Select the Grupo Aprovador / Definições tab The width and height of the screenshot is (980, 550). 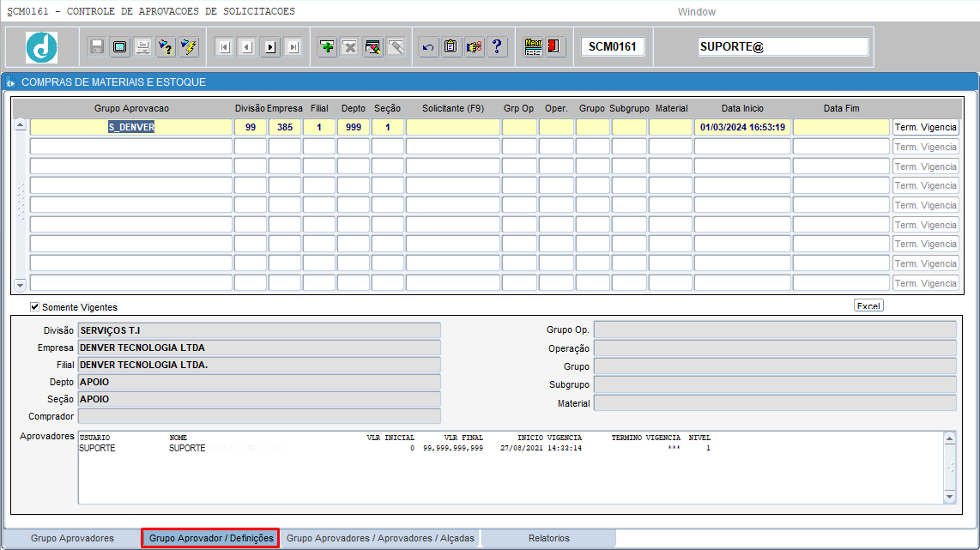pos(210,538)
